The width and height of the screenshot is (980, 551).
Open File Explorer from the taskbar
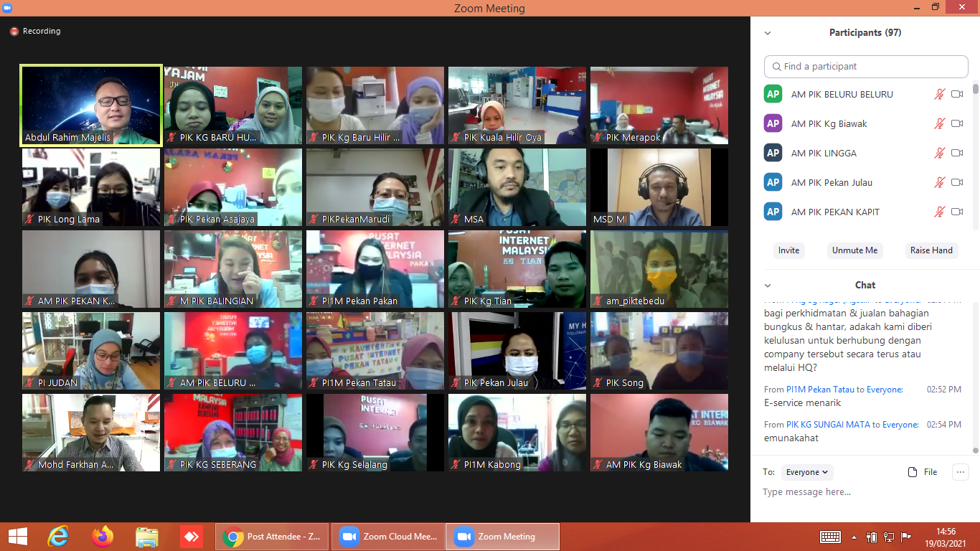(147, 536)
